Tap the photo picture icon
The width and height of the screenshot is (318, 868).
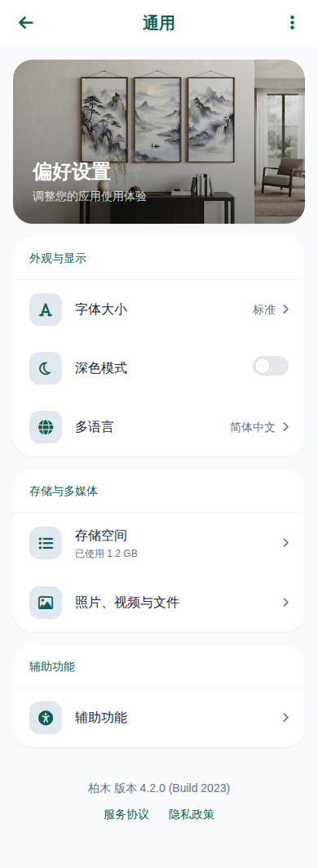[46, 603]
